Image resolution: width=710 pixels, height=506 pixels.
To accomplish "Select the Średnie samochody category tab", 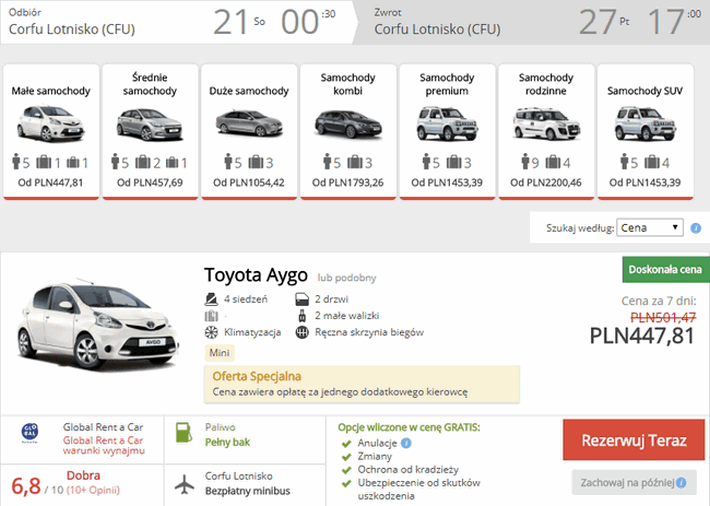I will (x=150, y=131).
